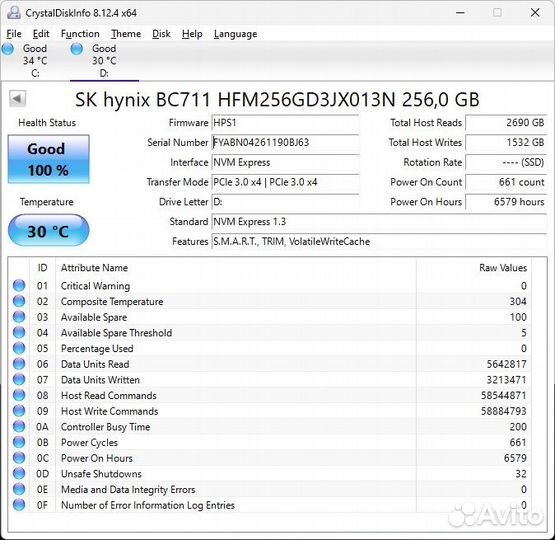Click raw value 5642817
555x540 pixels.
coord(507,364)
